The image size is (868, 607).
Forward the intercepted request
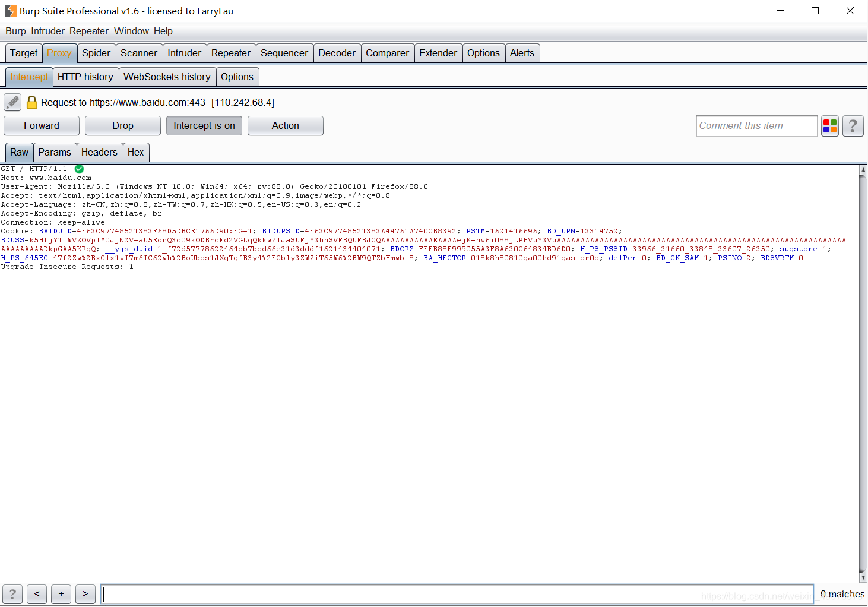pos(42,126)
